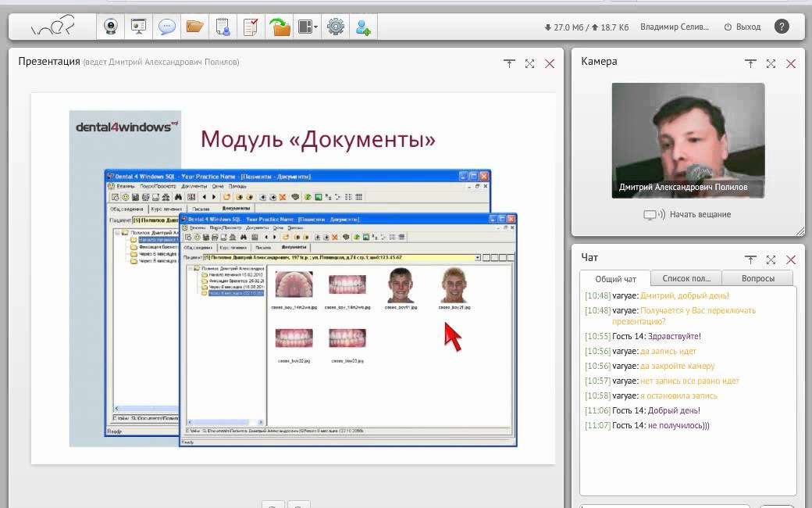The image size is (812, 508).
Task: Click chat message 'Добрый день!' from Гость 14
Action: pos(674,410)
